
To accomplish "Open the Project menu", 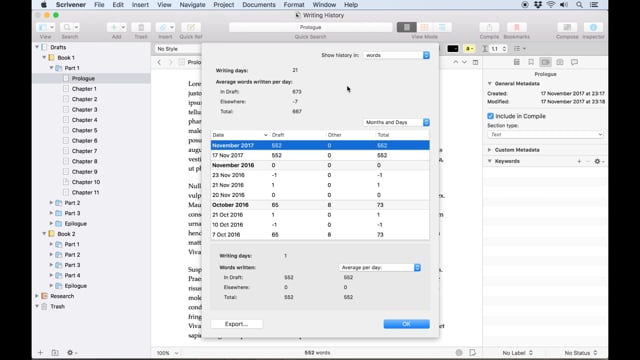I will point(224,5).
